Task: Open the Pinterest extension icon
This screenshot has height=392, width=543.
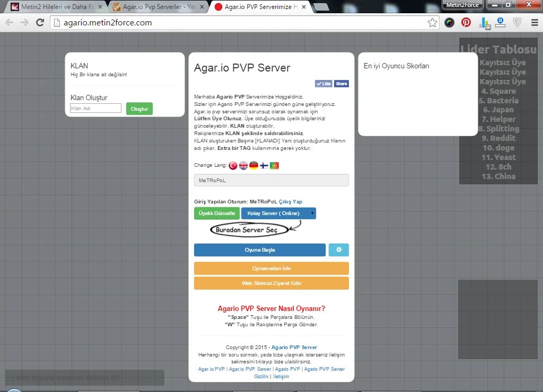Action: pos(466,23)
